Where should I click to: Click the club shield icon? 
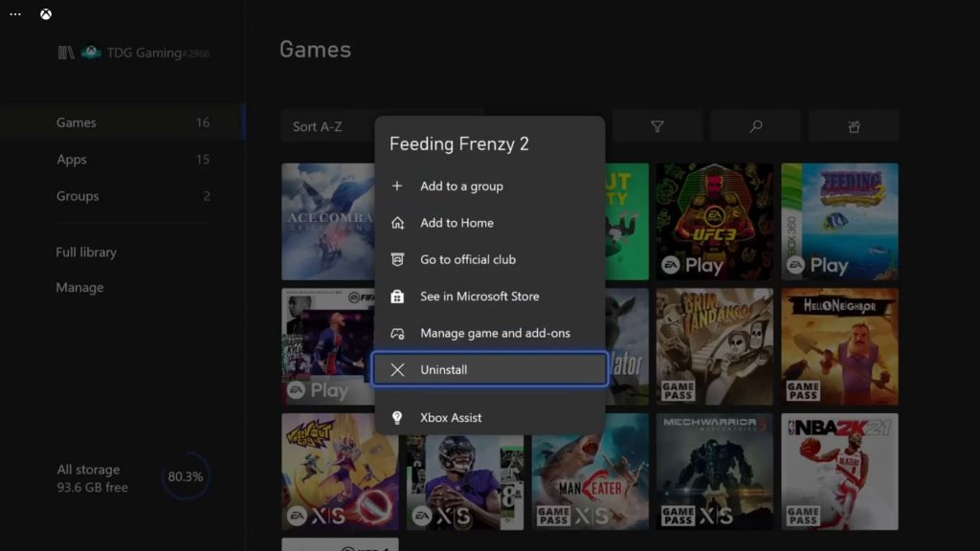pyautogui.click(x=397, y=259)
